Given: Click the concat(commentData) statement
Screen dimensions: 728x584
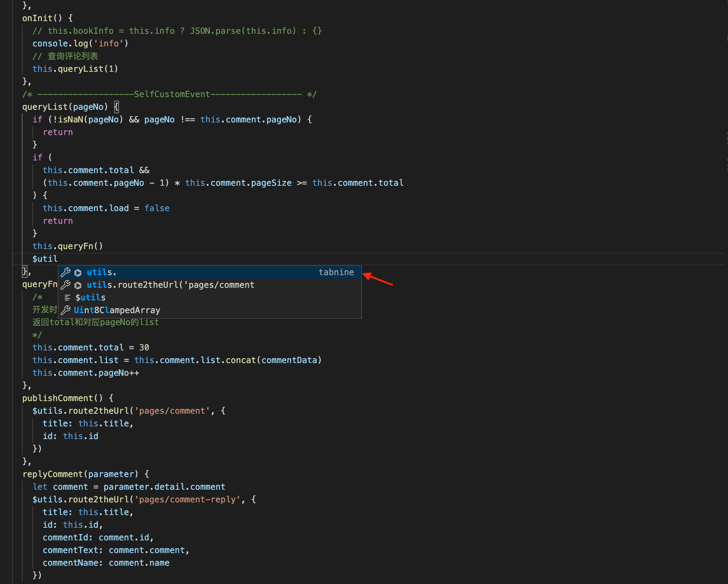Looking at the screenshot, I should 177,360.
